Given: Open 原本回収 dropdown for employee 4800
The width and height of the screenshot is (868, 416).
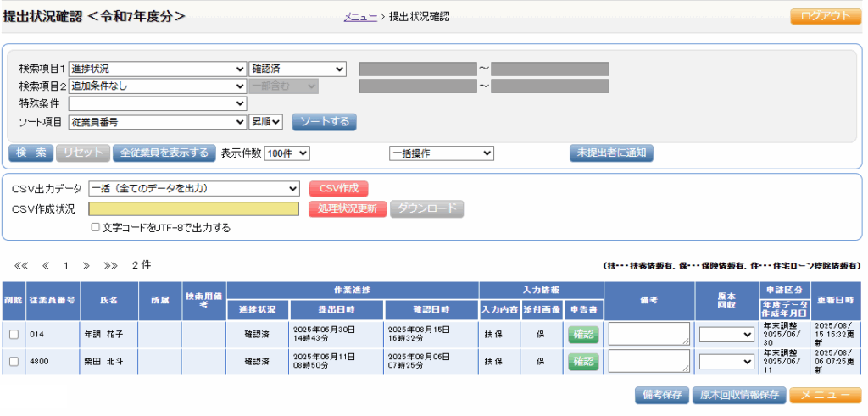Looking at the screenshot, I should click(x=726, y=362).
